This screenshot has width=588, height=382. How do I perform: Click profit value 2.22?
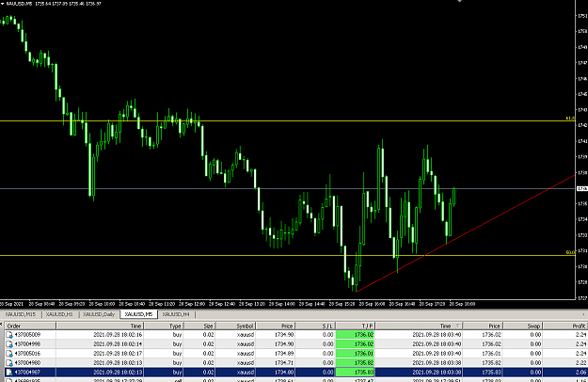click(580, 363)
